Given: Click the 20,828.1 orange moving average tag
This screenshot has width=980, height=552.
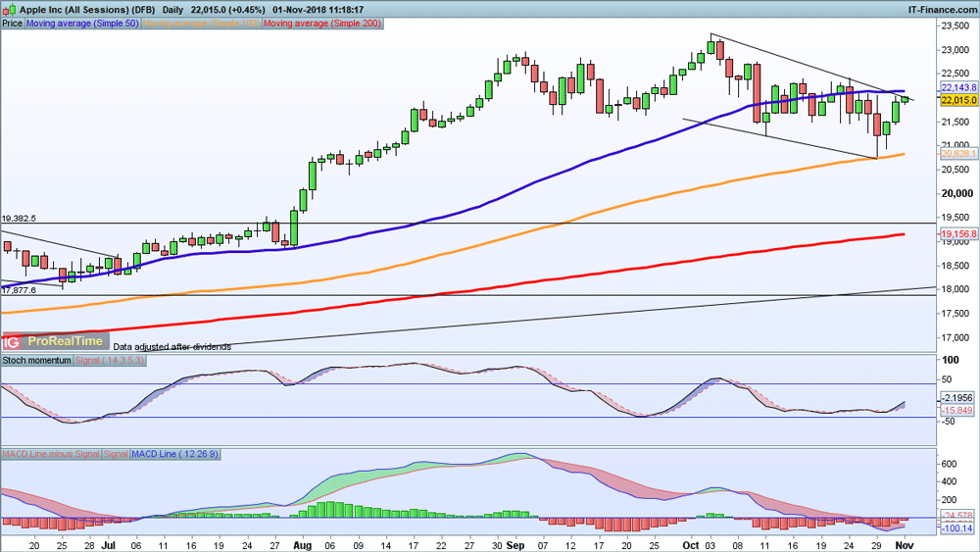Looking at the screenshot, I should [x=958, y=154].
